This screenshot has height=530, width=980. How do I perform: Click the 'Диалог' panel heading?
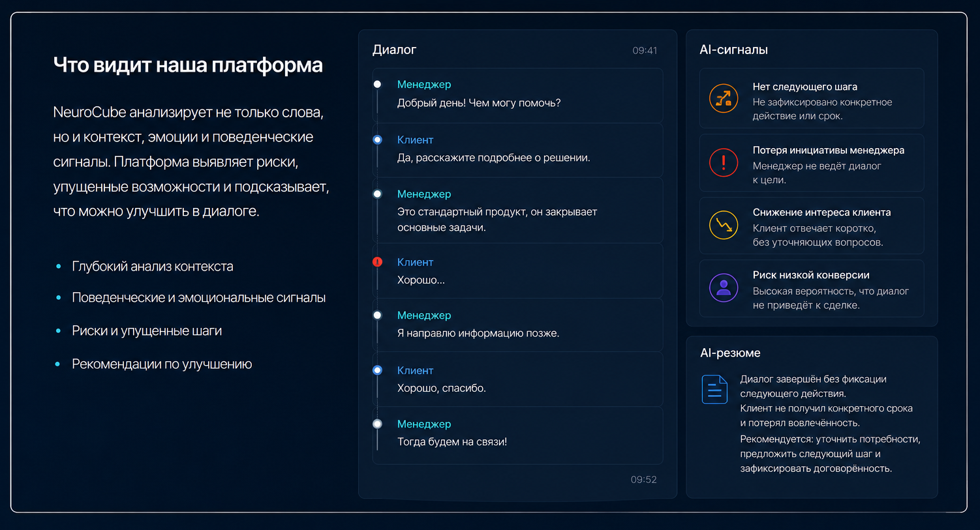tap(394, 50)
